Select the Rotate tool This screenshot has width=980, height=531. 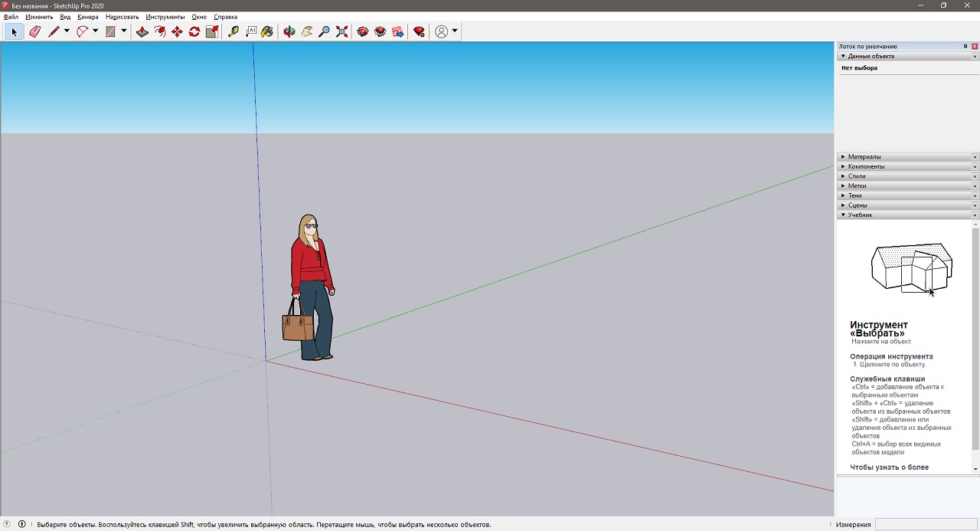point(194,31)
